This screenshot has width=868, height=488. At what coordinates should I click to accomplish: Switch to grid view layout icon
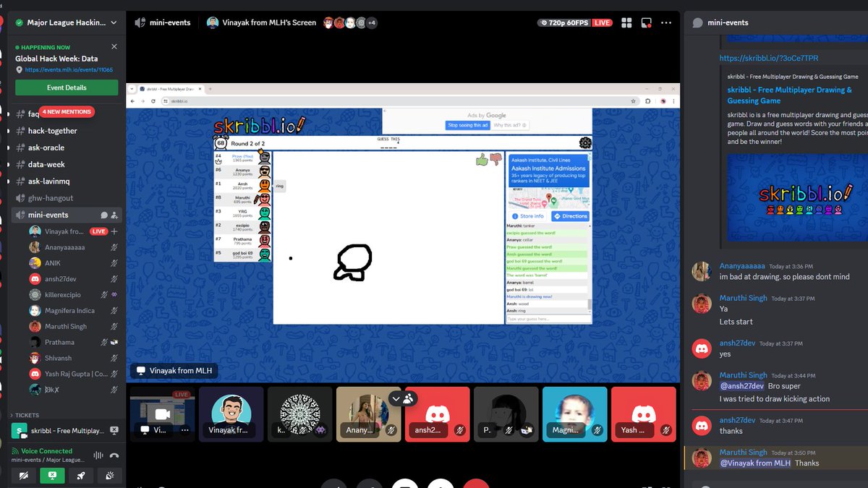627,22
